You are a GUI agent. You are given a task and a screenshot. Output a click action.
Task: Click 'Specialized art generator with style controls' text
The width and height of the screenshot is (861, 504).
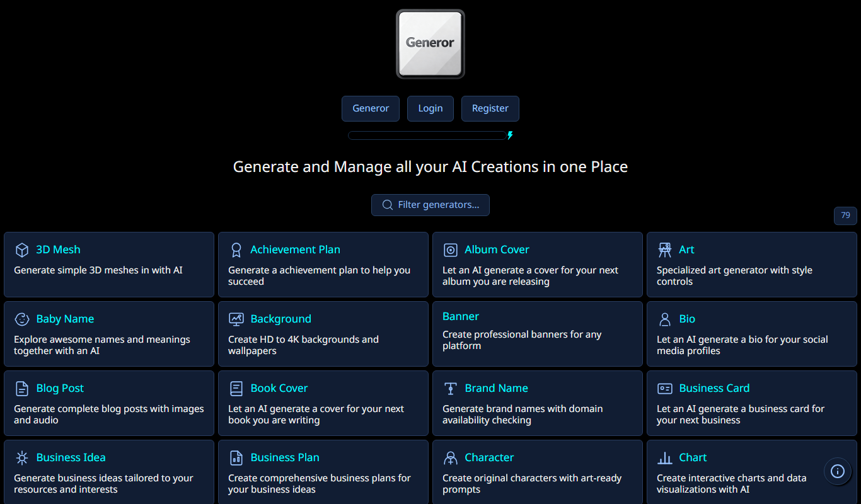734,276
